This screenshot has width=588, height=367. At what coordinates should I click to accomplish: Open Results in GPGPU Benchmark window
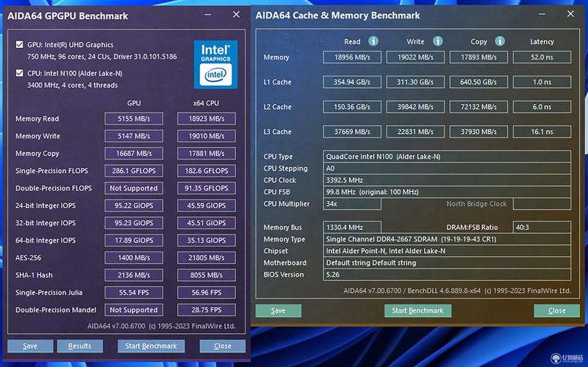coord(80,346)
